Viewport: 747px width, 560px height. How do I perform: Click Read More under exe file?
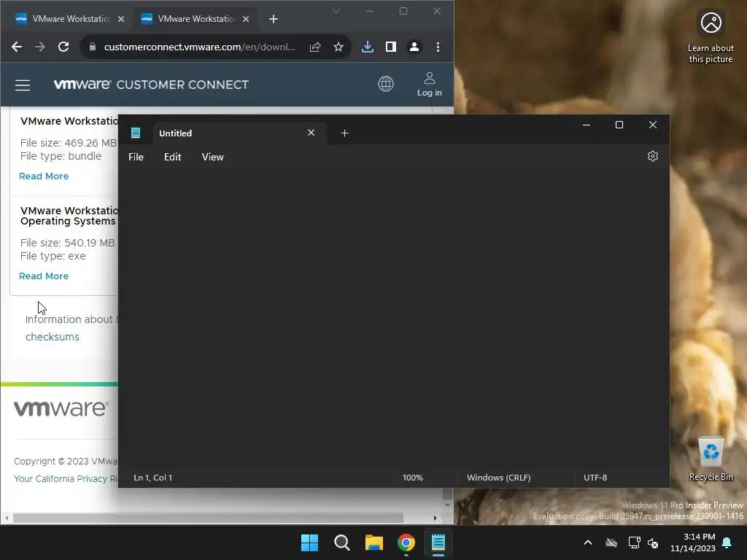tap(44, 276)
